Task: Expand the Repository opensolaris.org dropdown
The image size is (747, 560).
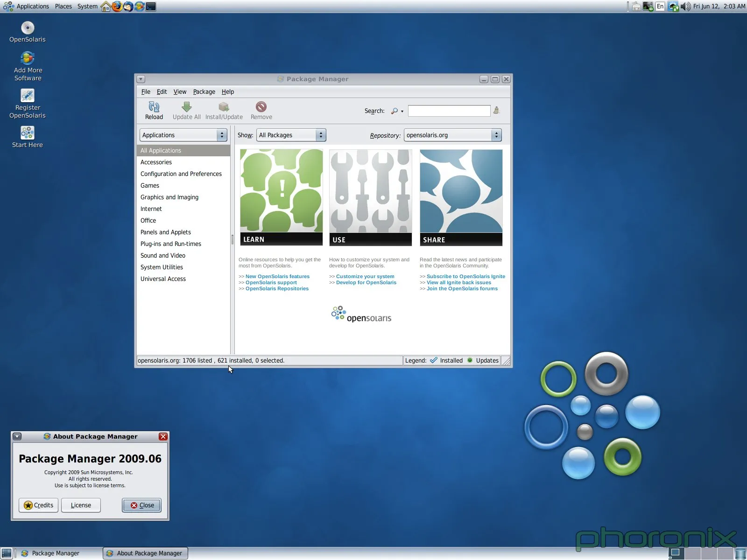Action: [x=452, y=135]
